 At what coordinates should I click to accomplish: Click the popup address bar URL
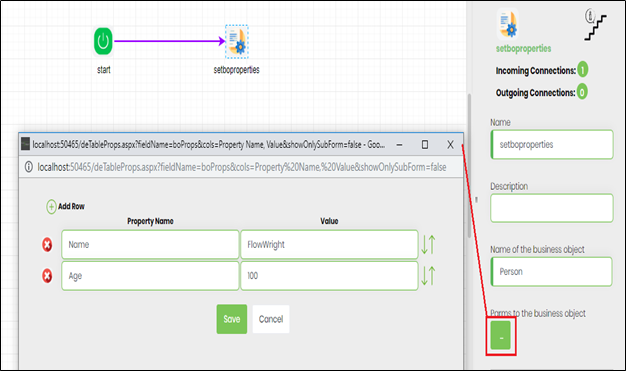pyautogui.click(x=242, y=167)
